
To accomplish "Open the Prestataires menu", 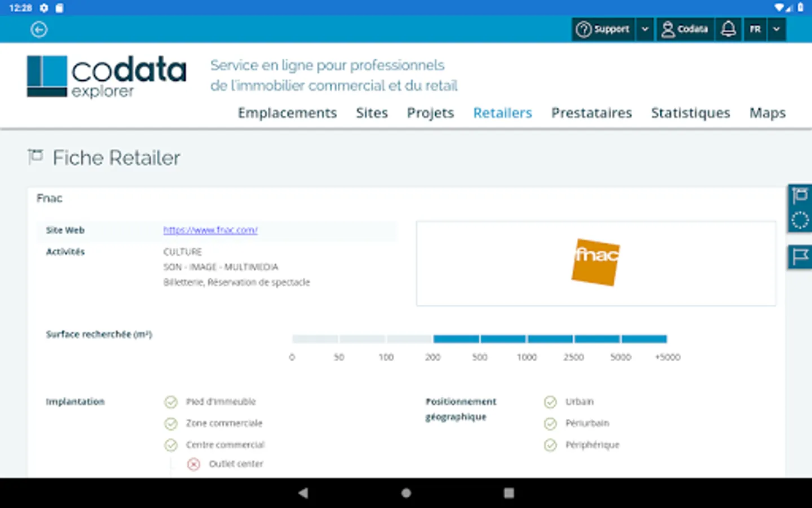I will pyautogui.click(x=592, y=113).
